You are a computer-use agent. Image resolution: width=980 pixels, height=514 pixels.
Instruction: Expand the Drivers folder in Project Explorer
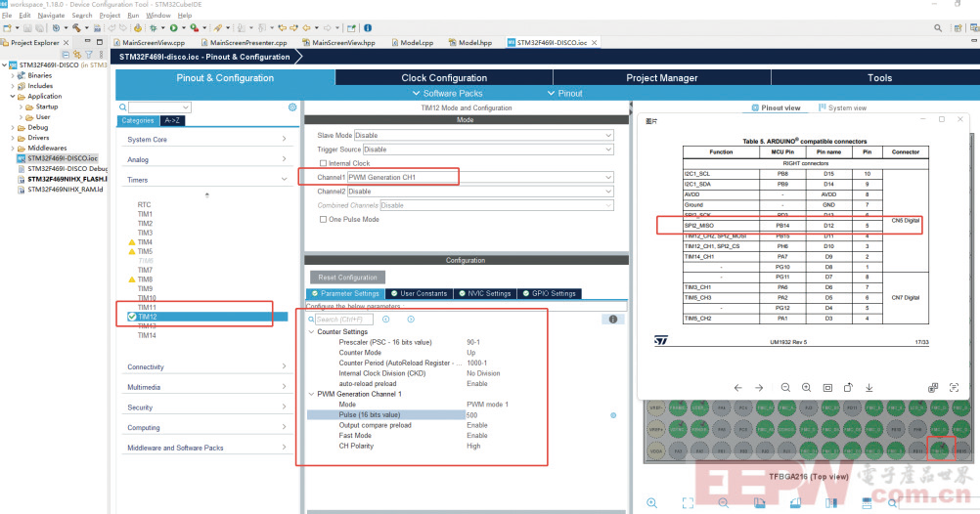[x=13, y=138]
